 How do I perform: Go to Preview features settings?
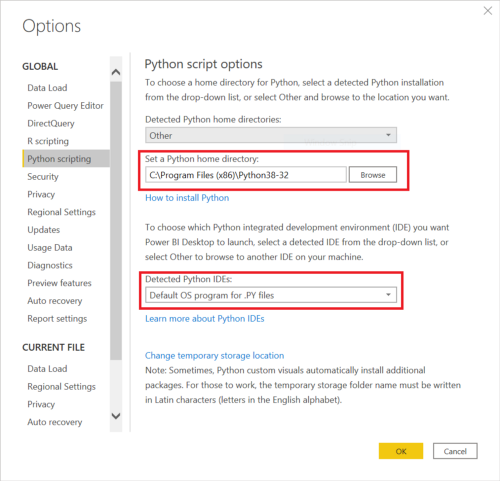point(59,283)
